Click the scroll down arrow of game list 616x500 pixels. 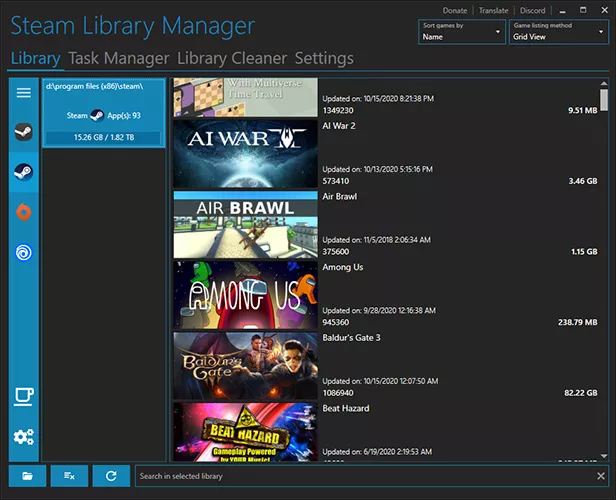(x=604, y=456)
